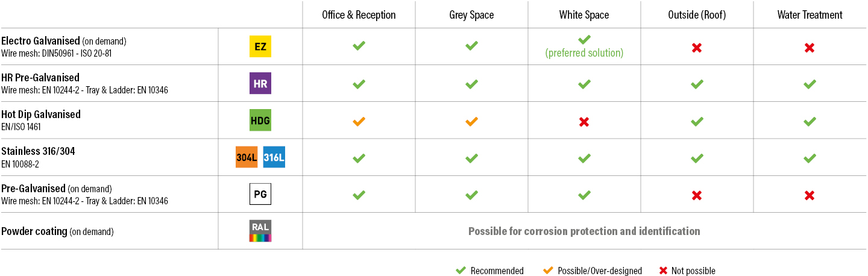The height and width of the screenshot is (276, 868).
Task: Click the purple HR finish badge
Action: [260, 83]
